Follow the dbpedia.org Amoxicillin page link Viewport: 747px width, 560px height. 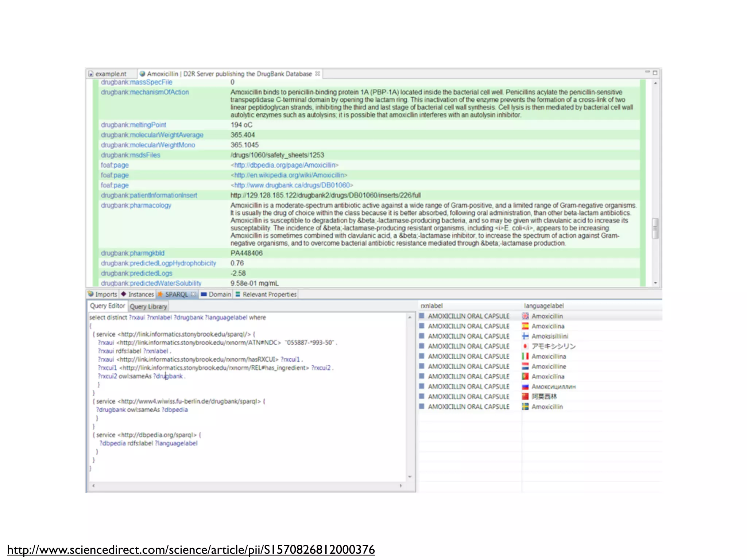[x=285, y=165]
